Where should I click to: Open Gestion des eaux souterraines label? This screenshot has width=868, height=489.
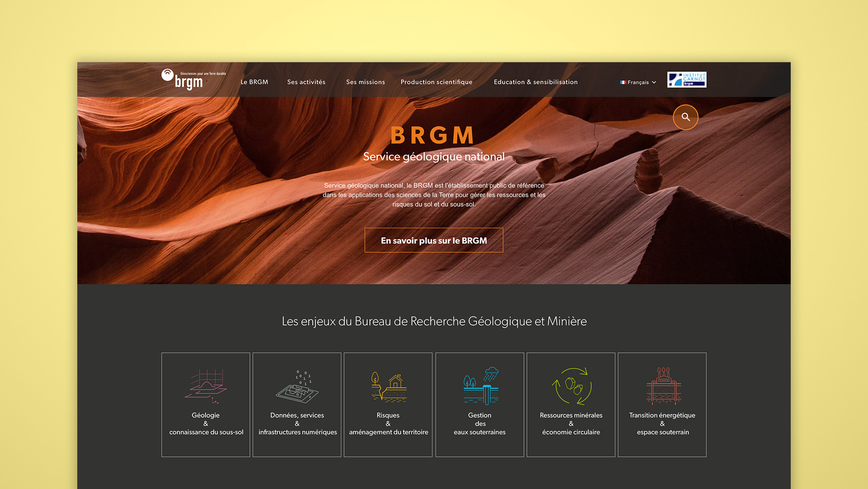pyautogui.click(x=480, y=423)
